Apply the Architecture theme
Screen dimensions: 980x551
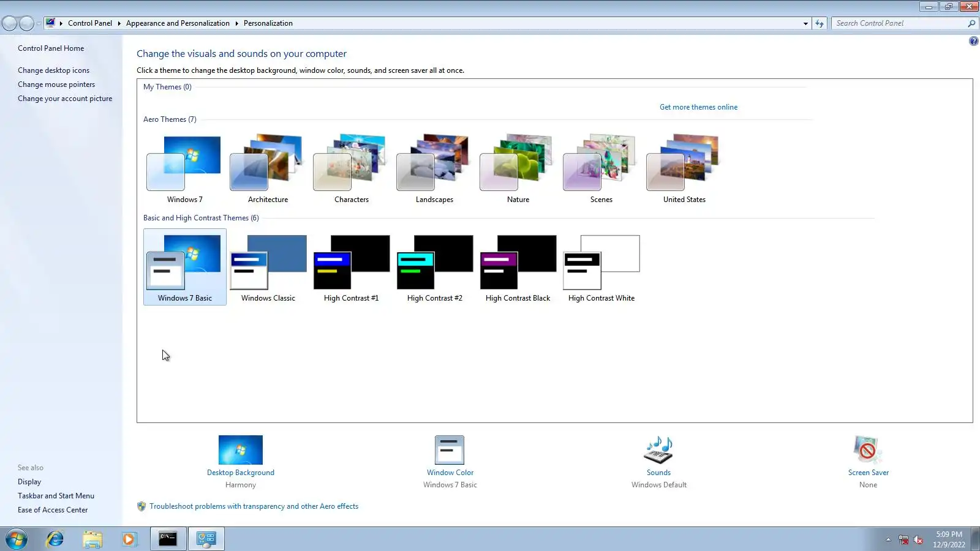coord(268,168)
